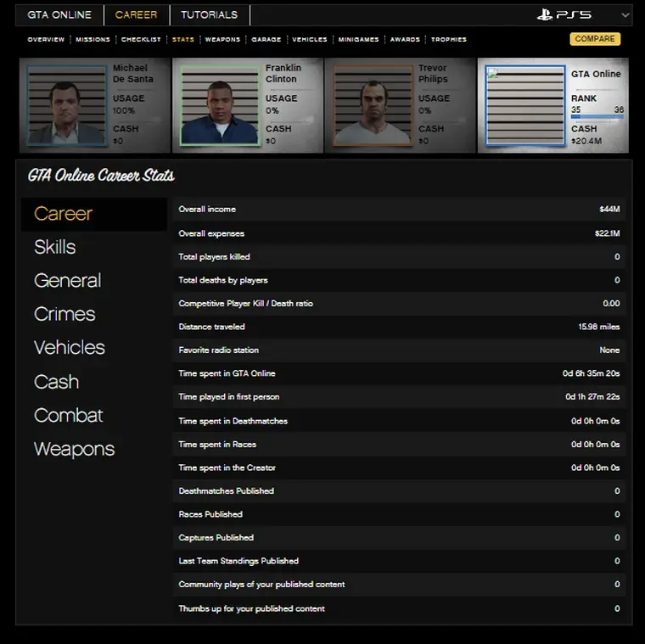Click the Overall income row

tap(399, 209)
